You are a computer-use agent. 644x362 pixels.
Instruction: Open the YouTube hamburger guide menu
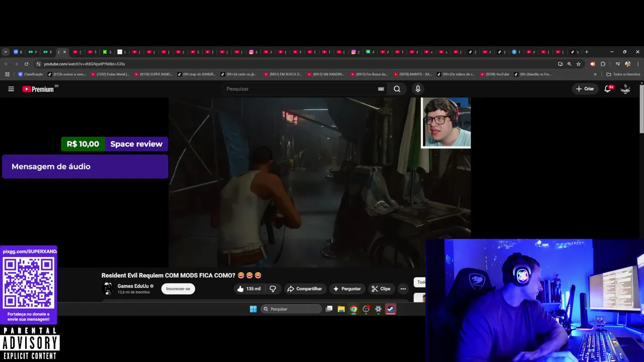click(x=11, y=89)
